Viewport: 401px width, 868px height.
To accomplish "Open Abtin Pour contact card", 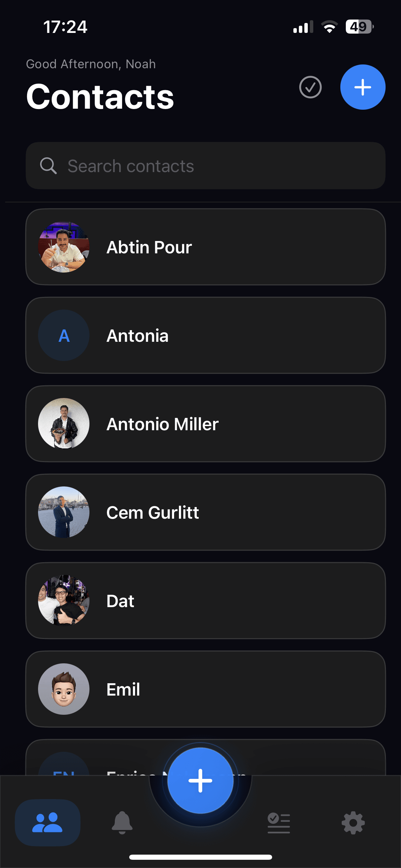I will click(206, 247).
